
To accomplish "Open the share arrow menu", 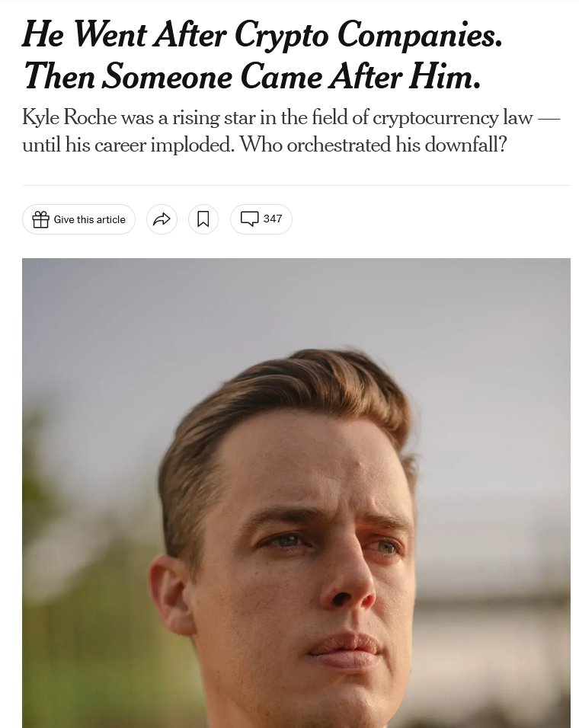I will click(x=162, y=219).
